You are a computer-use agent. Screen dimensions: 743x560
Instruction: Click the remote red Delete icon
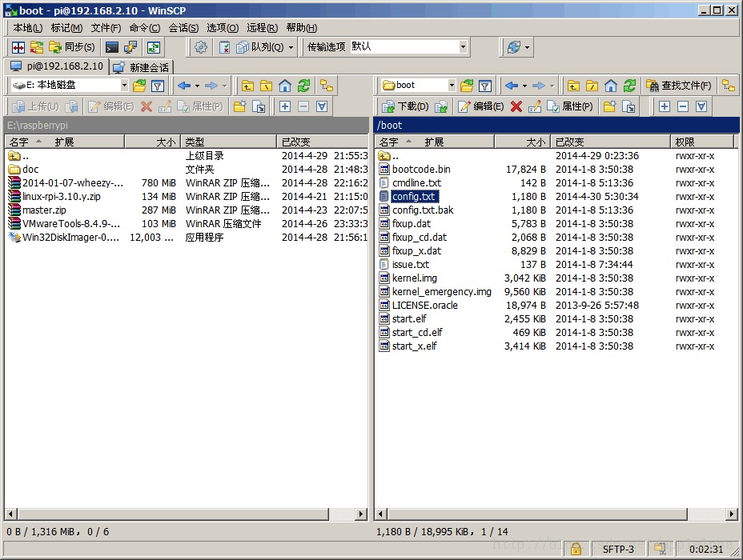(516, 106)
